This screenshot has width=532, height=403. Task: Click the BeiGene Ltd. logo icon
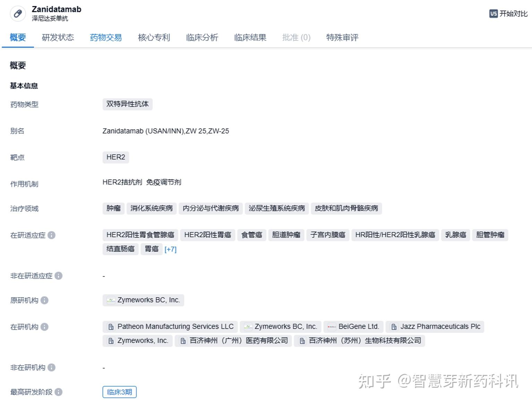[332, 326]
